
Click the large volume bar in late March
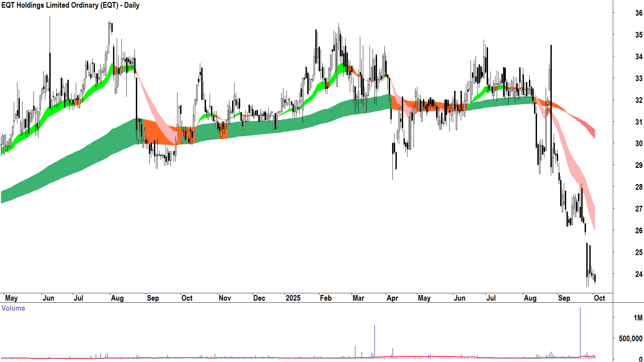coord(375,340)
